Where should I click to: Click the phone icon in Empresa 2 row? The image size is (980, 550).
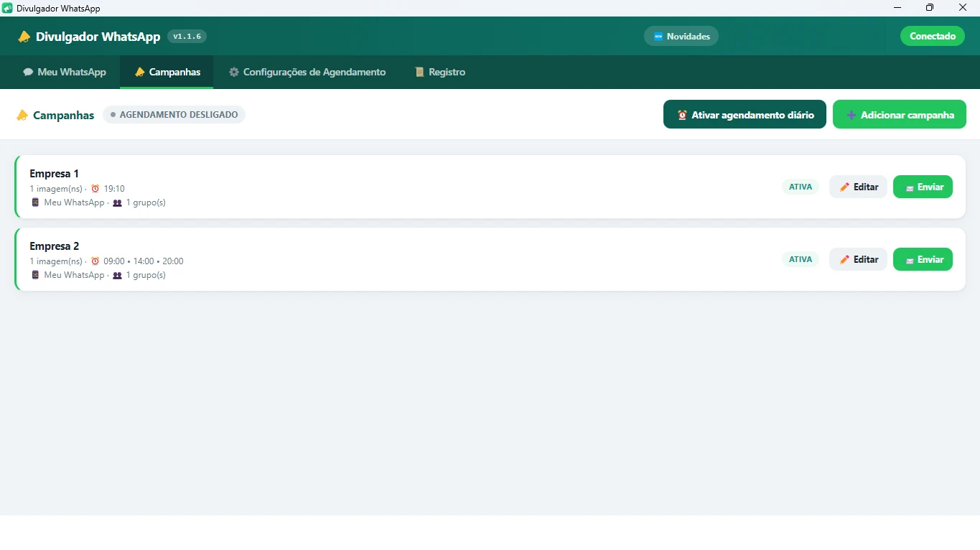(35, 275)
